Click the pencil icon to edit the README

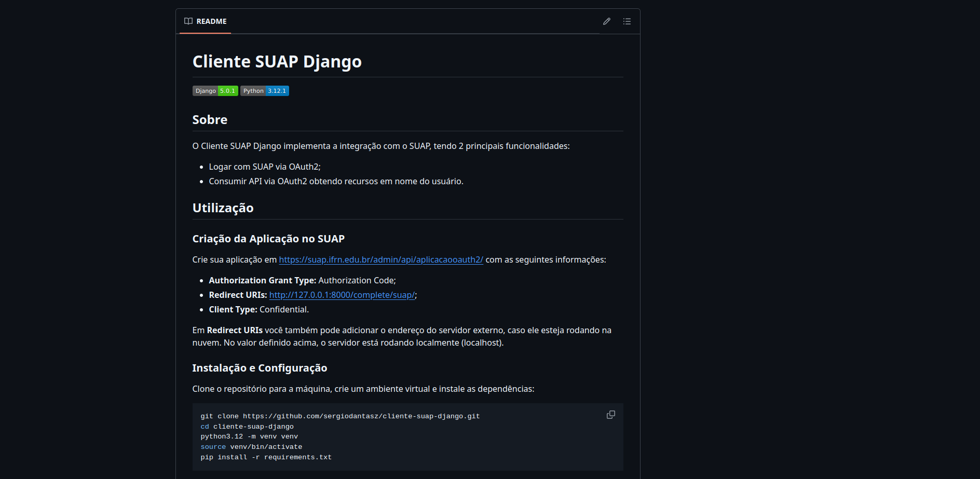(x=606, y=21)
